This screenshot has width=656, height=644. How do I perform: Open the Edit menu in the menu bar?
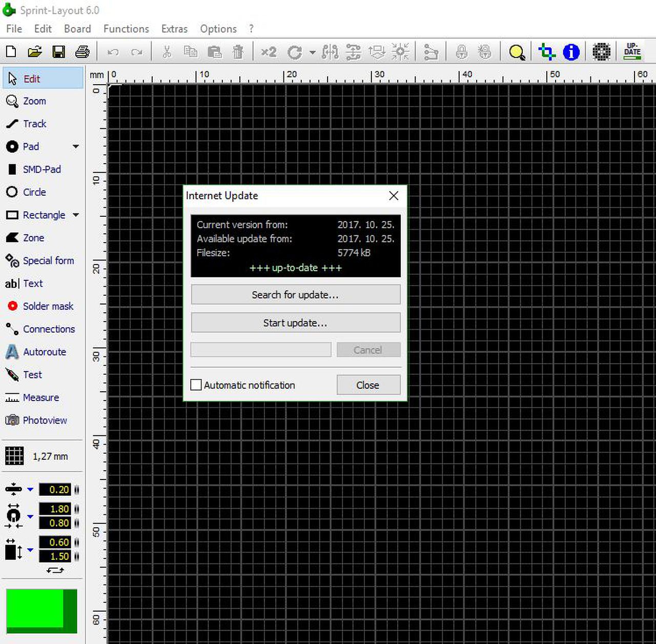tap(43, 29)
